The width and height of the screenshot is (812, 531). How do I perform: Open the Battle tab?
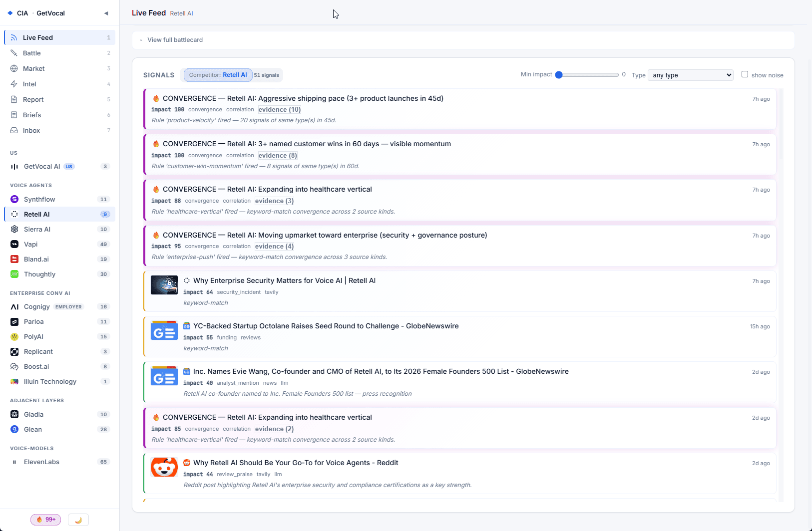click(60, 53)
